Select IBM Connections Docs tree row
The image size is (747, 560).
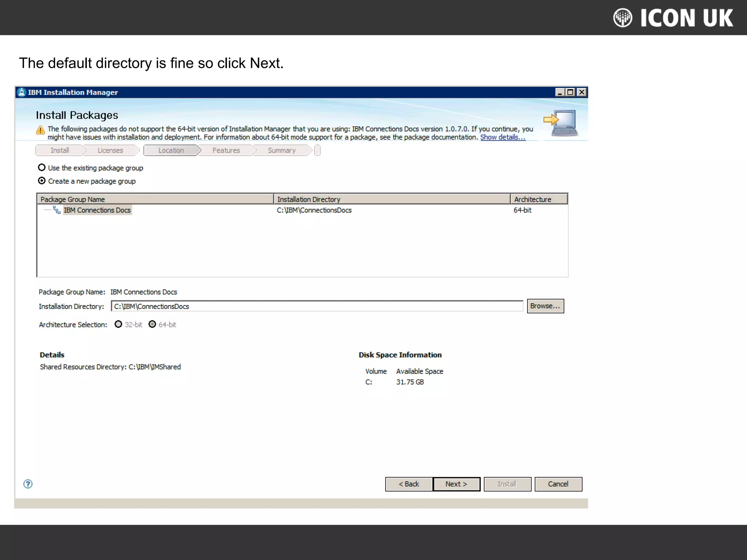pos(97,210)
